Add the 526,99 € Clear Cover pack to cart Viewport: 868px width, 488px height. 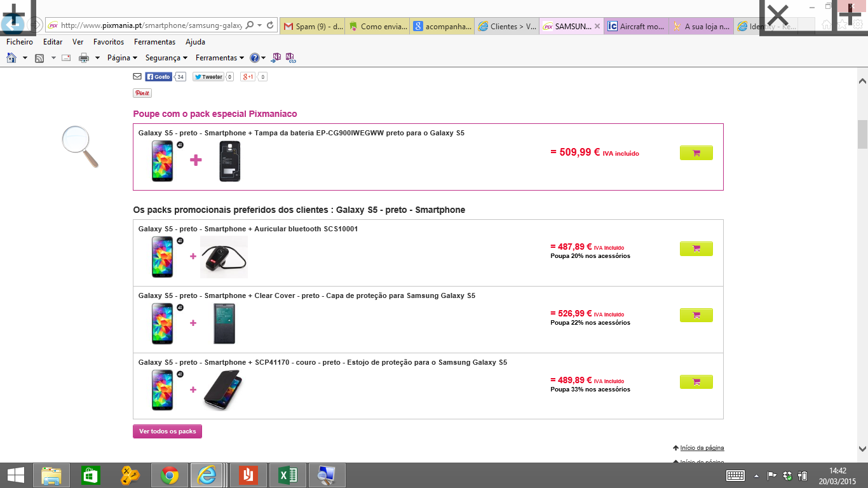point(696,315)
